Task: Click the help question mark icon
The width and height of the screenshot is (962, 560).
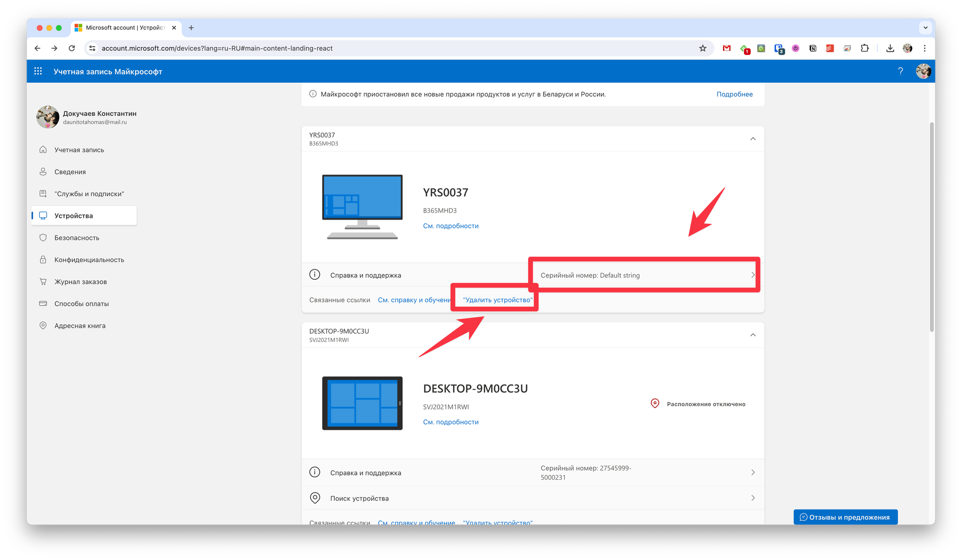Action: [x=900, y=71]
